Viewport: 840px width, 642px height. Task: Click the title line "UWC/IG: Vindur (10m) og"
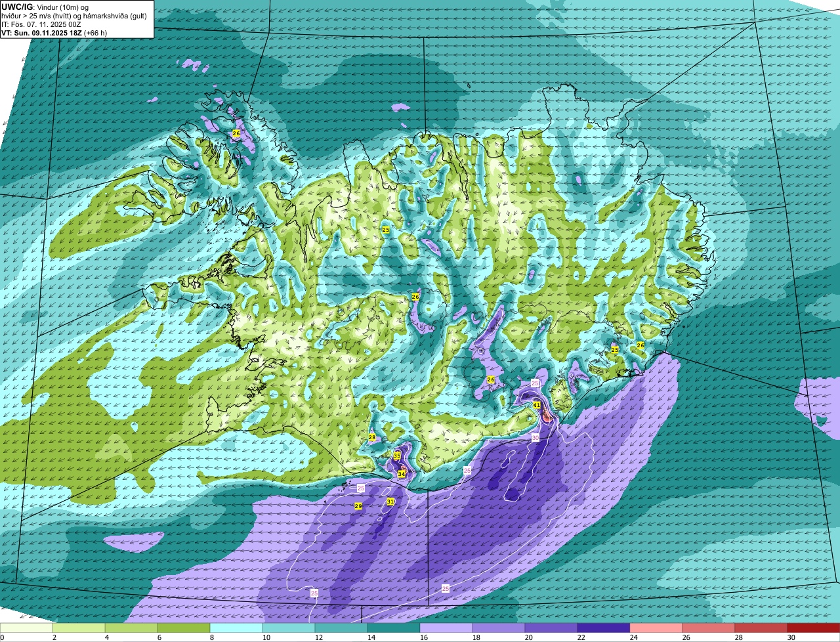click(45, 7)
